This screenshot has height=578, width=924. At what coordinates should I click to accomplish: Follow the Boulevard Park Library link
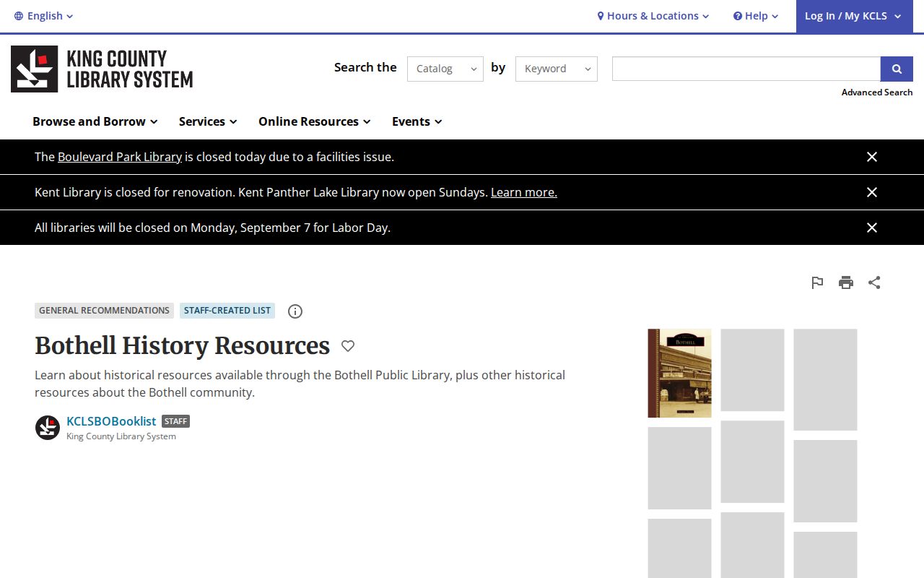(x=120, y=157)
